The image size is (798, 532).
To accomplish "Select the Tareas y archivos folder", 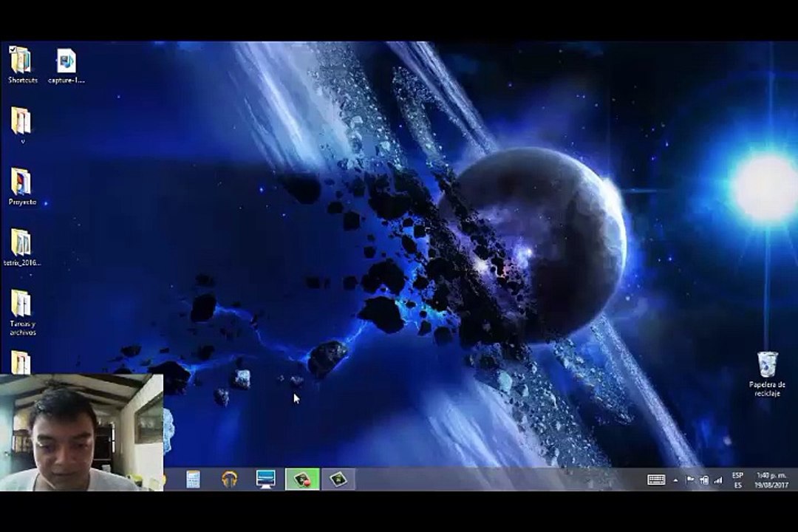I will pyautogui.click(x=22, y=313).
